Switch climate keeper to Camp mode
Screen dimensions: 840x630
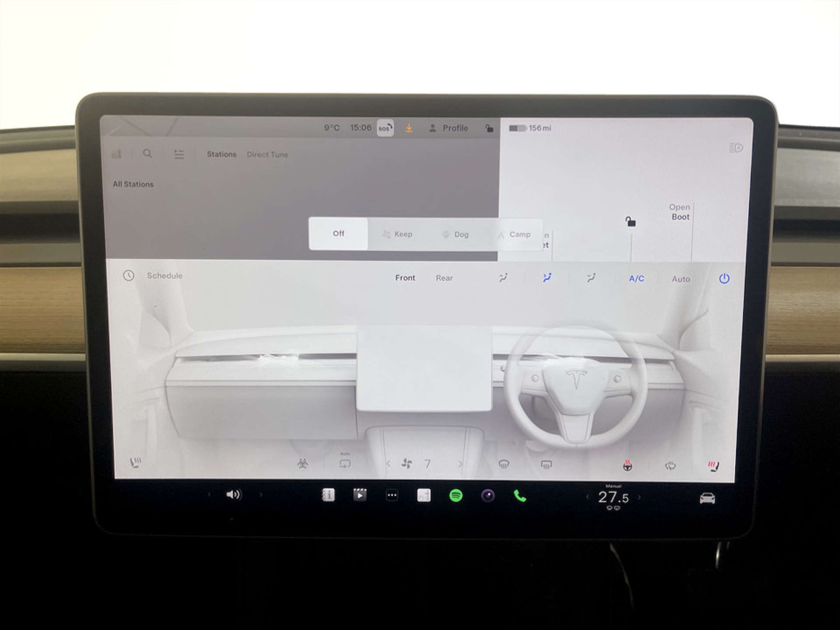pyautogui.click(x=516, y=234)
